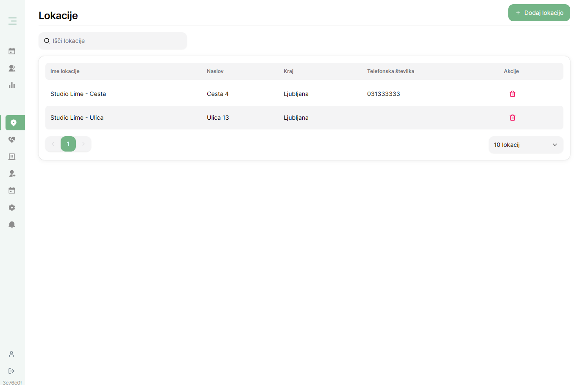Viewport: 588px width, 385px height.
Task: Click the Telefonska številka column header
Action: [x=390, y=71]
